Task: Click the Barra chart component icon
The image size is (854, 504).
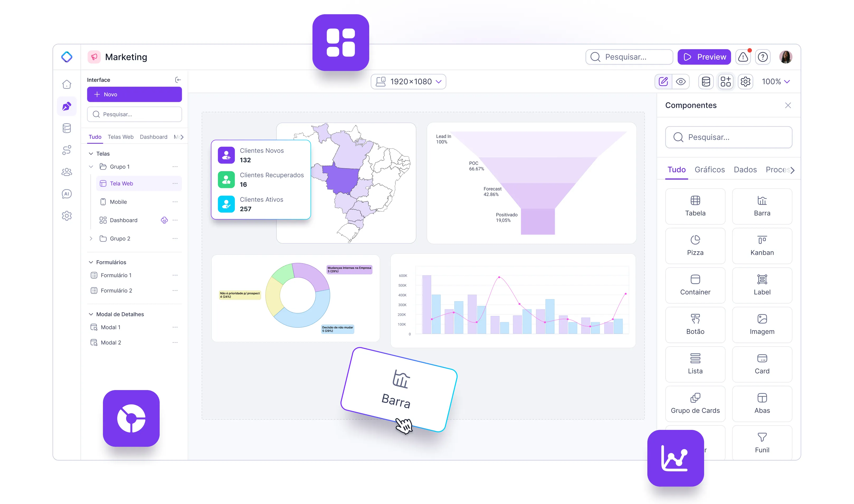Action: [x=762, y=206]
